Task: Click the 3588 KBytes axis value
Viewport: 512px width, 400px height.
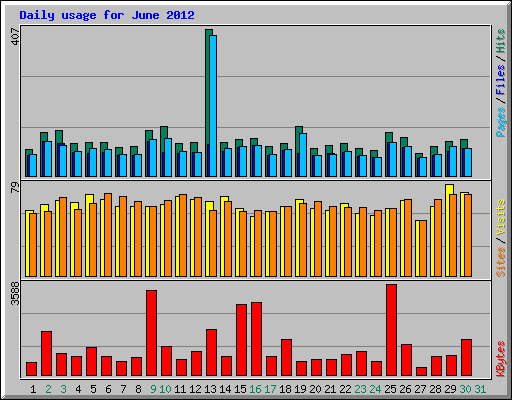Action: [x=16, y=293]
